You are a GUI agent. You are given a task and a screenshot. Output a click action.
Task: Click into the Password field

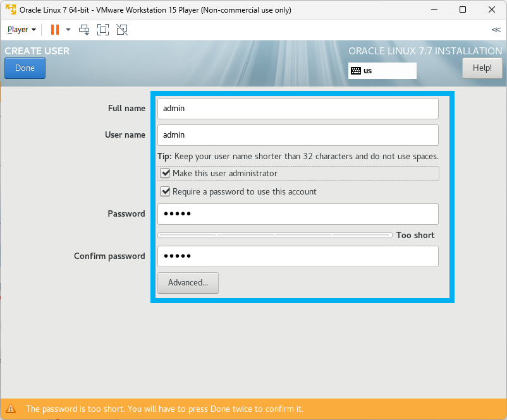point(298,214)
